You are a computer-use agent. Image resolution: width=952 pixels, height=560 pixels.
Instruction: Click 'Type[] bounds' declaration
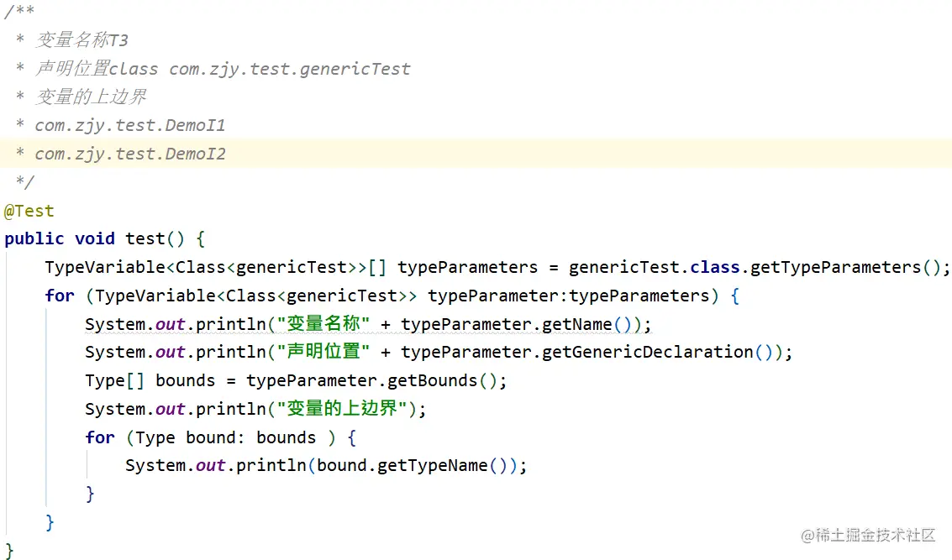click(x=150, y=380)
